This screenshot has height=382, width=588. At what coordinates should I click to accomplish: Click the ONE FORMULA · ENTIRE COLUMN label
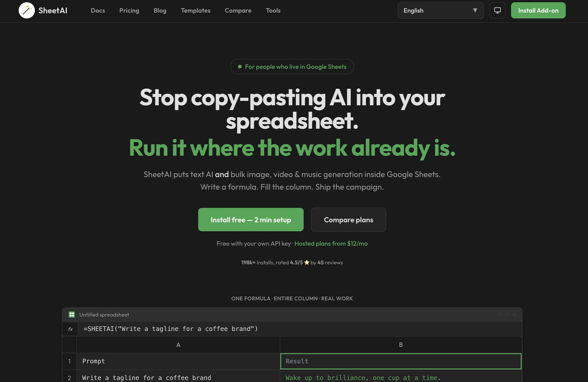pyautogui.click(x=292, y=298)
